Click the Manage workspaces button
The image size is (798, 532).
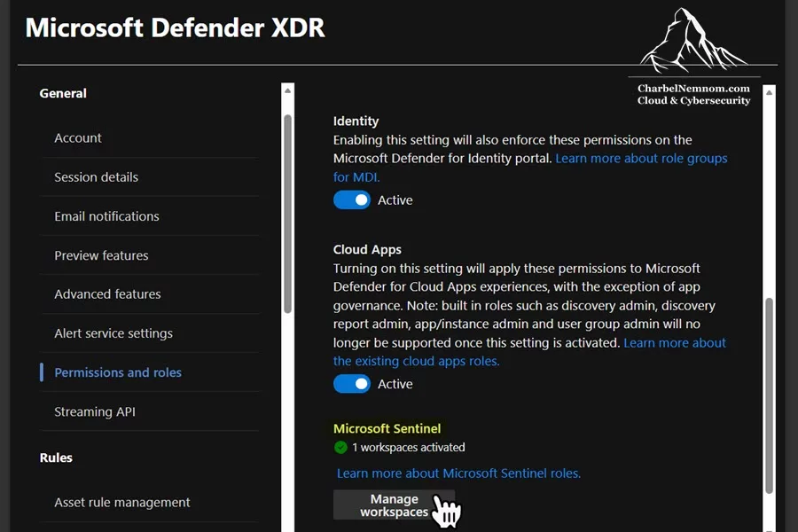(x=394, y=505)
